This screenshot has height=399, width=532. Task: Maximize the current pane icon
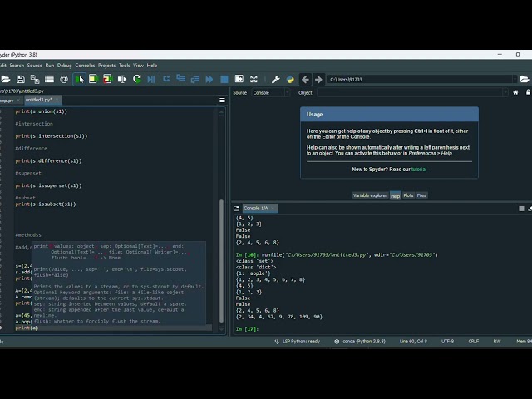(x=239, y=80)
